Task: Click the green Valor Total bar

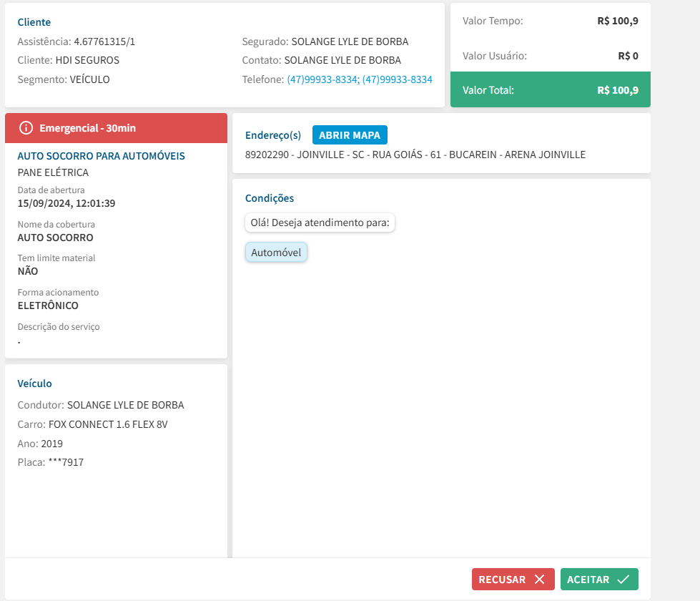Action: tap(550, 90)
